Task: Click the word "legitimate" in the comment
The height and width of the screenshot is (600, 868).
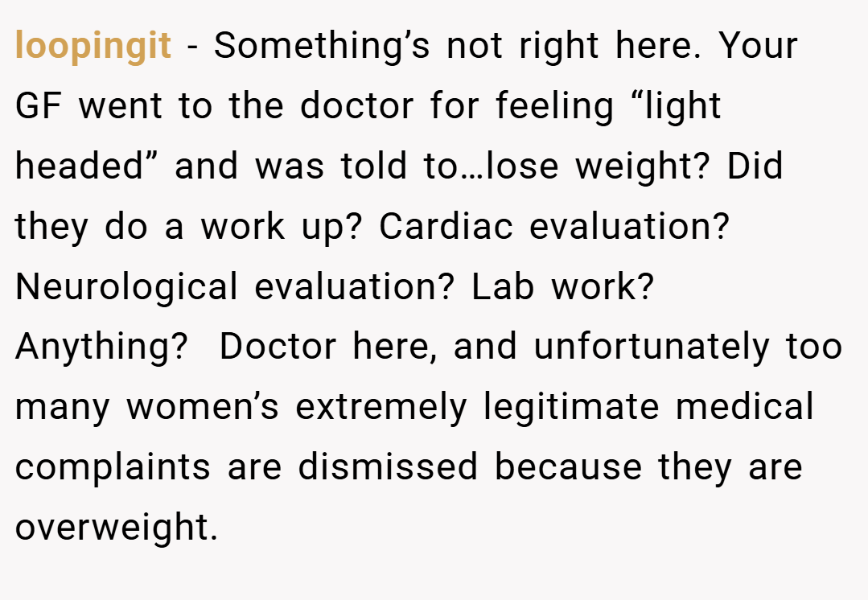Action: click(x=571, y=408)
